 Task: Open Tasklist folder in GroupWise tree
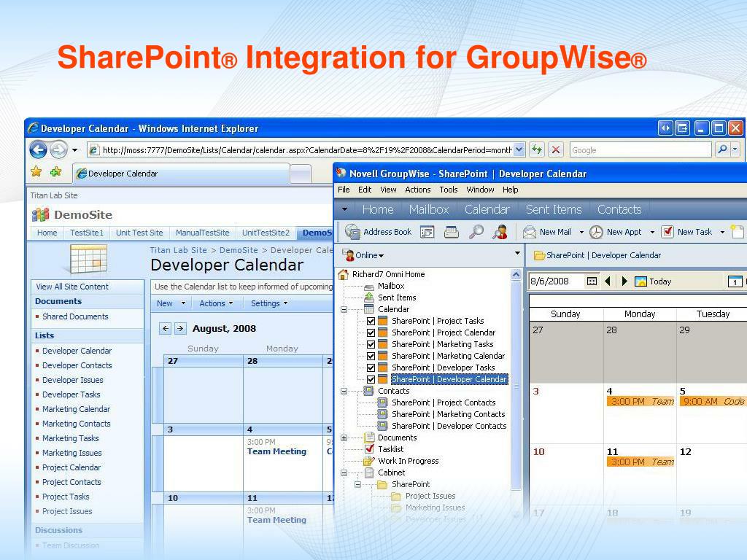tap(391, 449)
